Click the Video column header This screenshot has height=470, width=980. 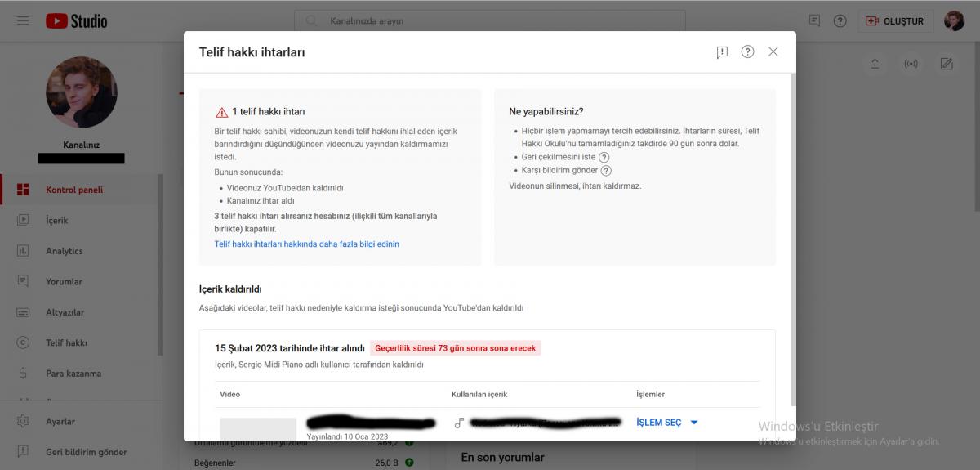230,395
